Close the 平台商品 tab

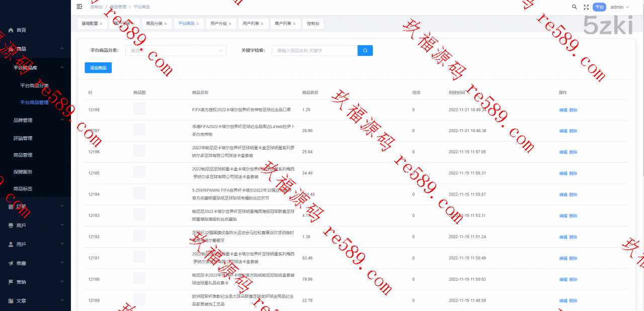click(x=198, y=24)
